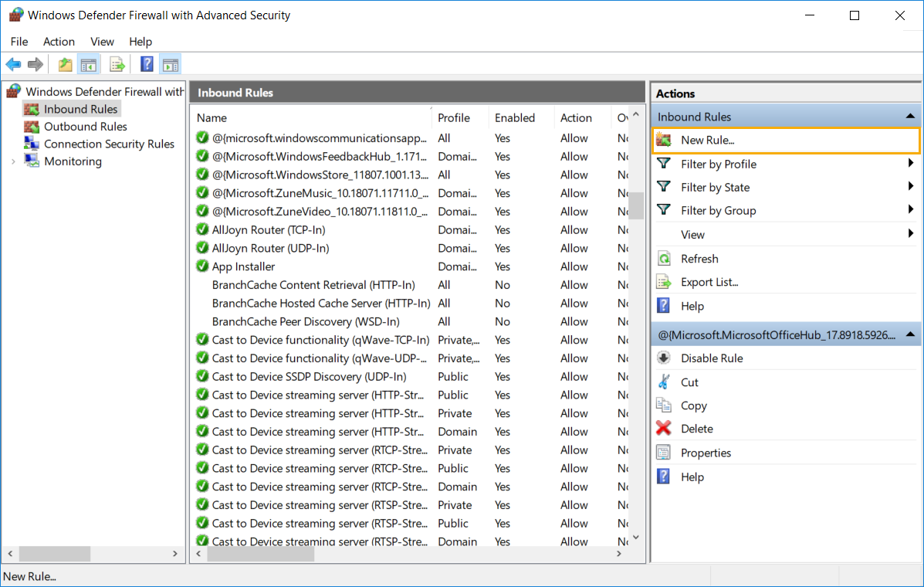Click the New Rule icon in Actions
Image resolution: width=924 pixels, height=587 pixels.
[664, 141]
